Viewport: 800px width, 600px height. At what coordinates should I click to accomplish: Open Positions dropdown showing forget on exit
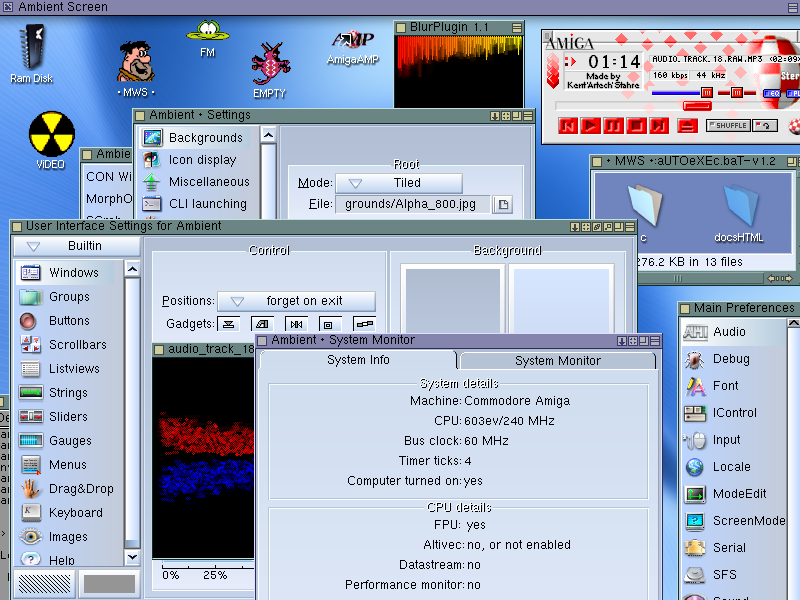click(296, 301)
